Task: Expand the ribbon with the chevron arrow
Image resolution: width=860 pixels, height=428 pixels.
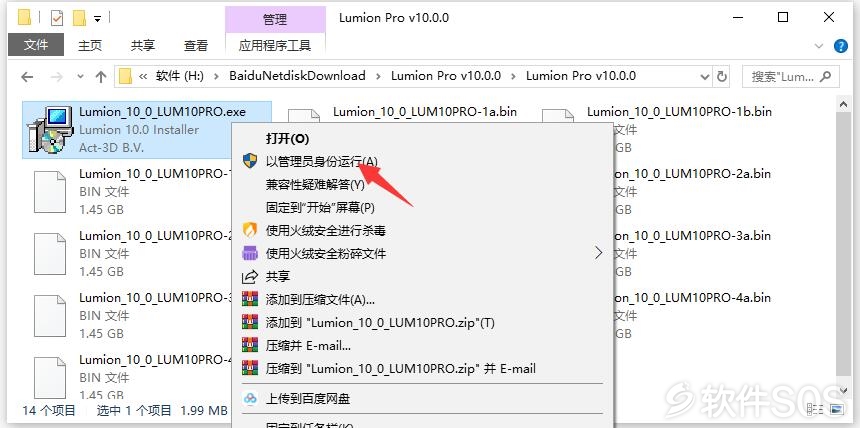Action: point(819,46)
